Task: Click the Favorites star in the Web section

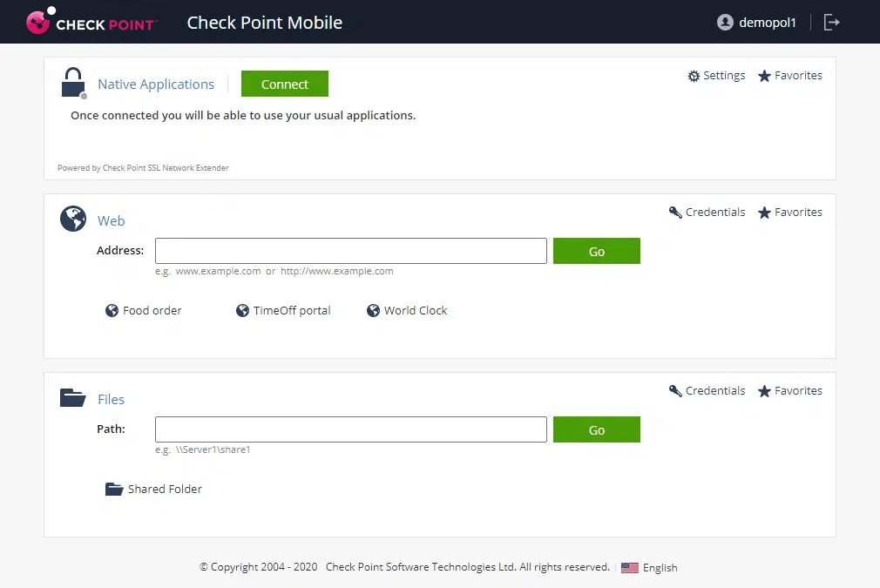Action: tap(765, 212)
